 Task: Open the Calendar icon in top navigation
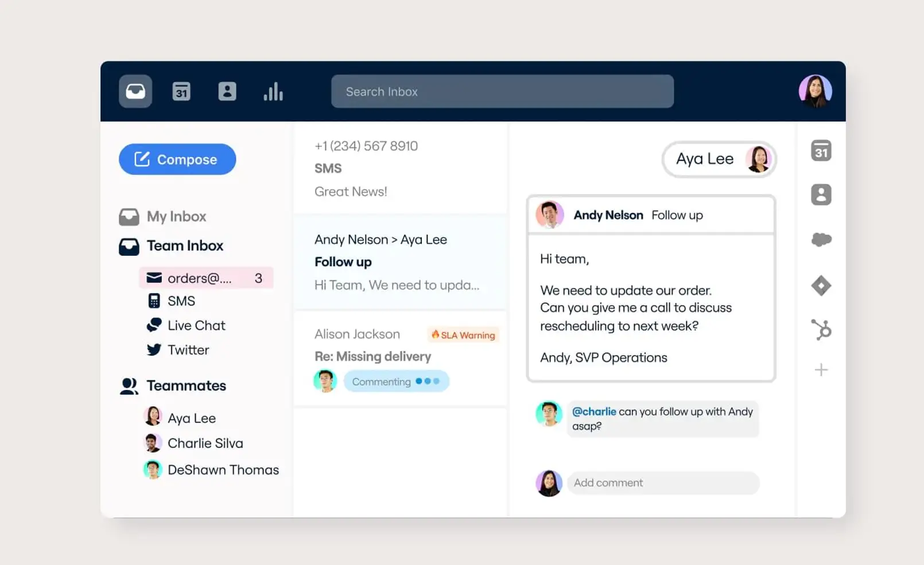point(181,91)
